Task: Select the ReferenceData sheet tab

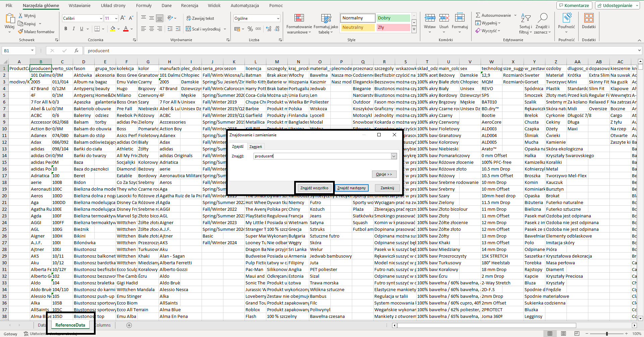Action: (70, 325)
